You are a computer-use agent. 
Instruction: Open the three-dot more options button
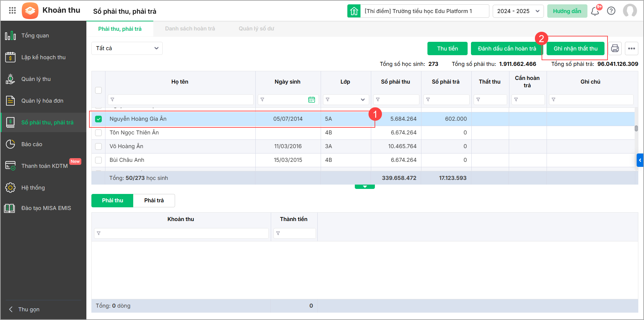(x=631, y=48)
